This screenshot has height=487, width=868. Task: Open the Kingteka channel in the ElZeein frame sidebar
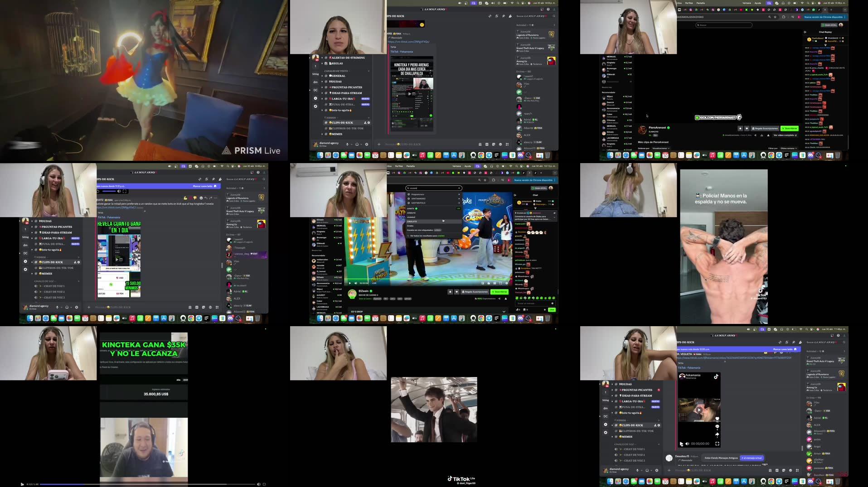tap(327, 233)
